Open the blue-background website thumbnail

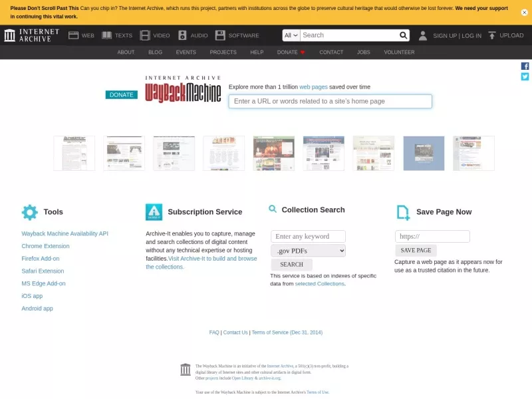pyautogui.click(x=424, y=154)
